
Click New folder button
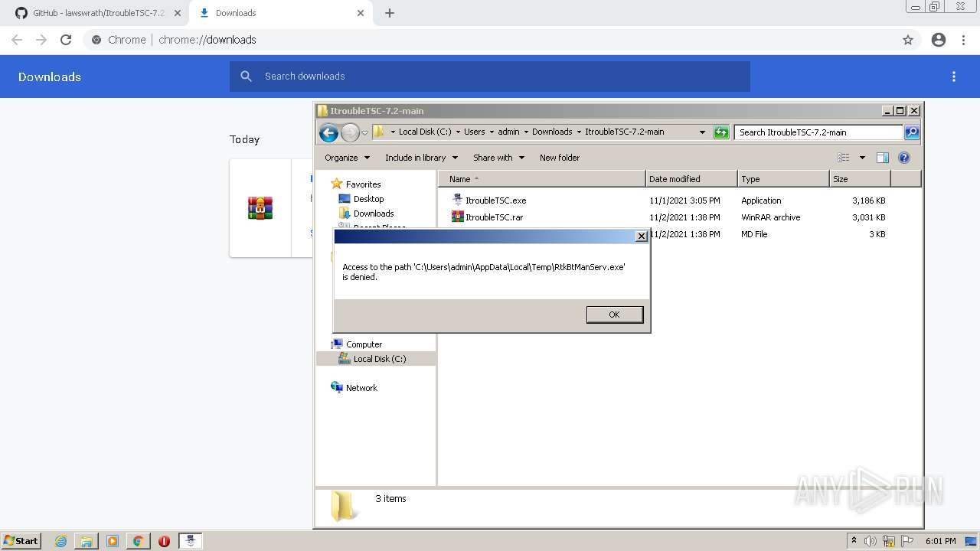(560, 158)
